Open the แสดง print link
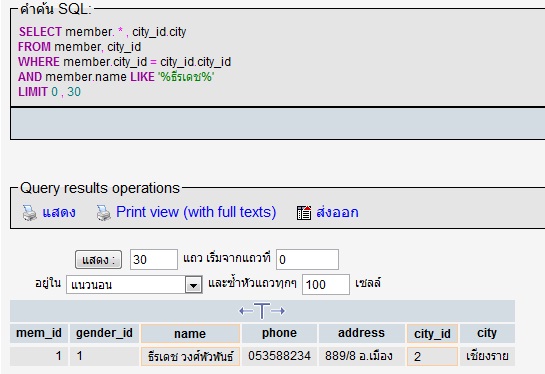 59,212
